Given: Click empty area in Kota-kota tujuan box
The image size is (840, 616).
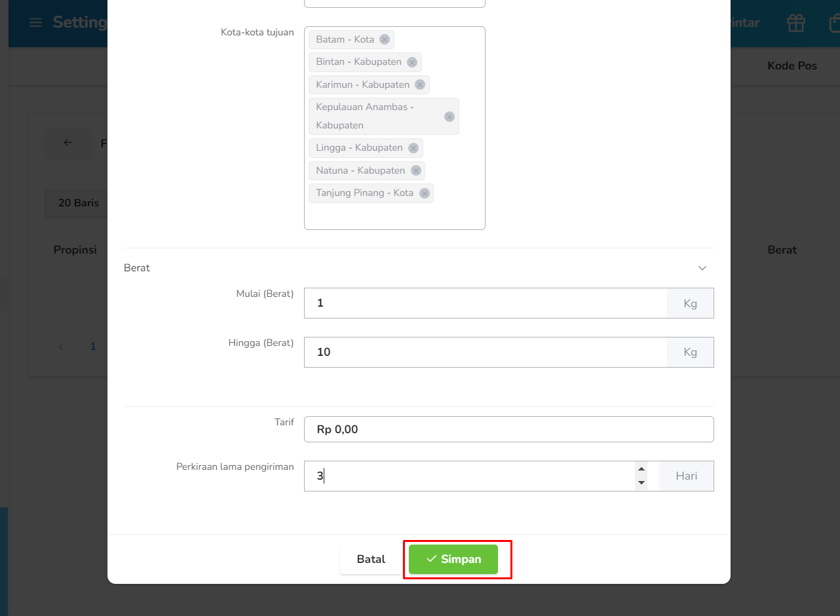Looking at the screenshot, I should [x=394, y=216].
